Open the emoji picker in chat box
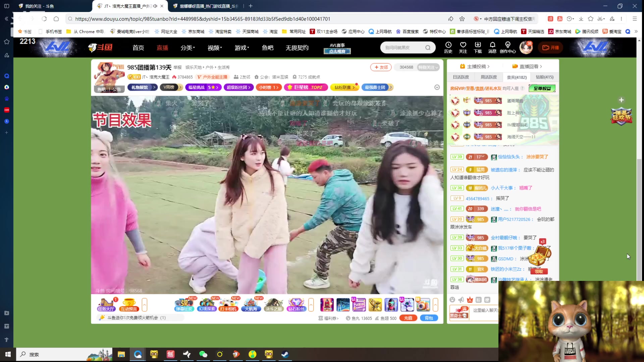The height and width of the screenshot is (362, 644). tap(452, 300)
